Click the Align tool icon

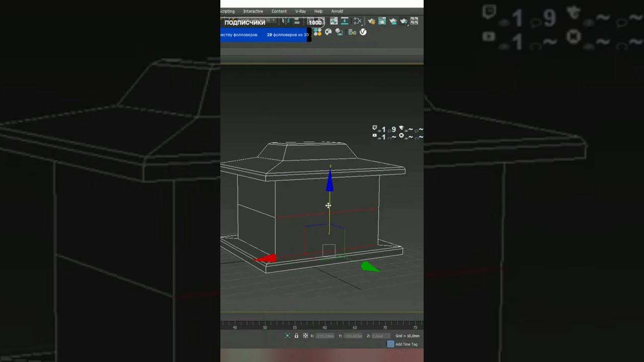[x=296, y=21]
